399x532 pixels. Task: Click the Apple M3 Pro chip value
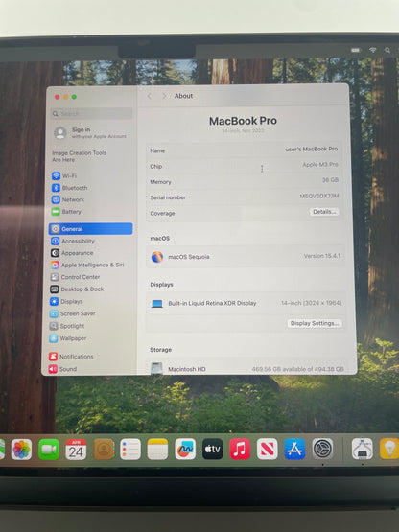pyautogui.click(x=320, y=165)
